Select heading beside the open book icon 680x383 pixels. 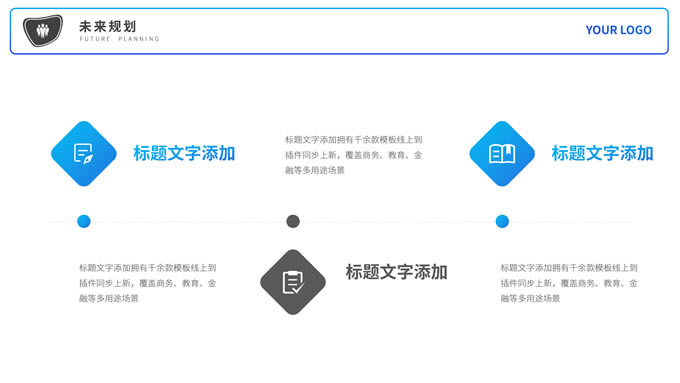pyautogui.click(x=602, y=154)
